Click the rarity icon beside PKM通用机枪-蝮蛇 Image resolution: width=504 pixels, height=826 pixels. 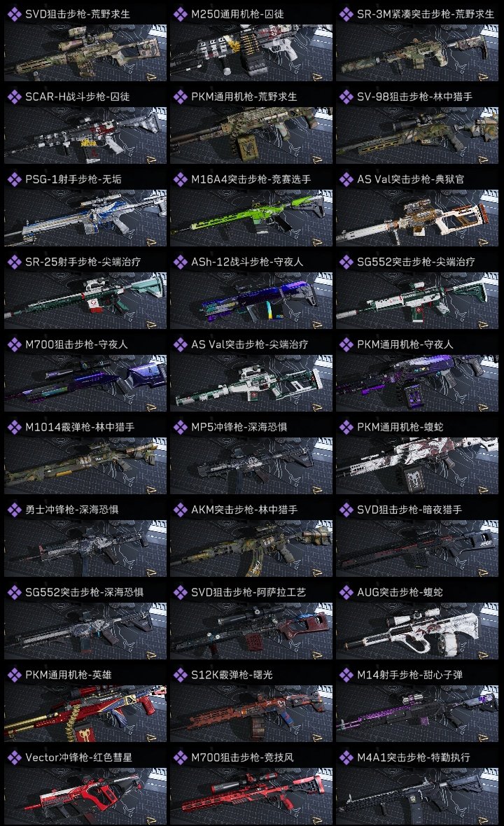[346, 427]
